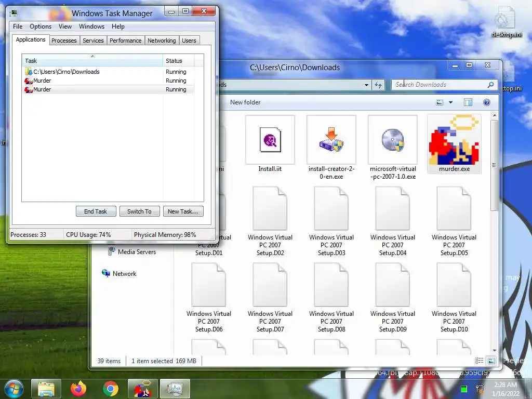Click the green CPU meter tray icon
Image resolution: width=532 pixels, height=399 pixels.
click(464, 389)
